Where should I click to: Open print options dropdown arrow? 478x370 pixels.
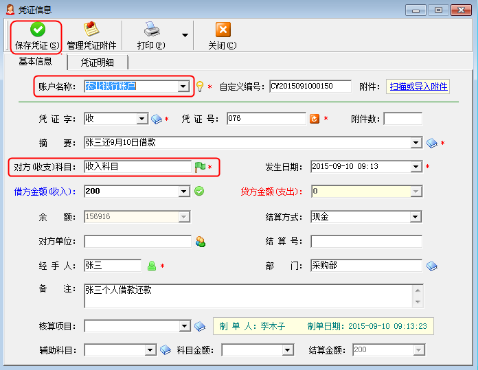point(185,35)
